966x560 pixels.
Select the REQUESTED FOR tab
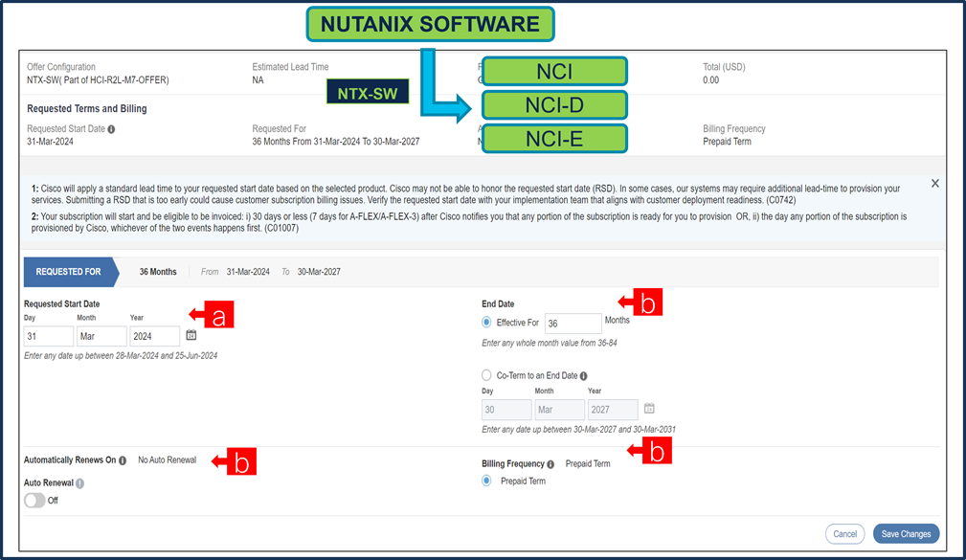tap(72, 272)
